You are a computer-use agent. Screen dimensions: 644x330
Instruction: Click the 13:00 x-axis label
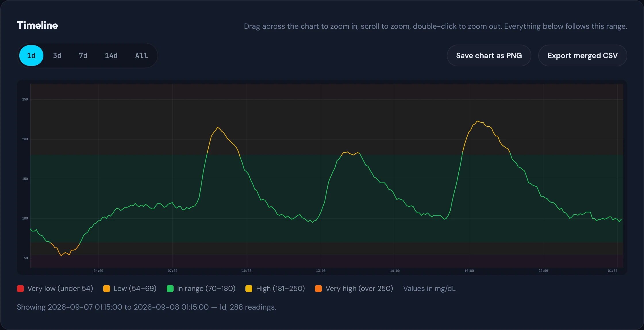(321, 271)
